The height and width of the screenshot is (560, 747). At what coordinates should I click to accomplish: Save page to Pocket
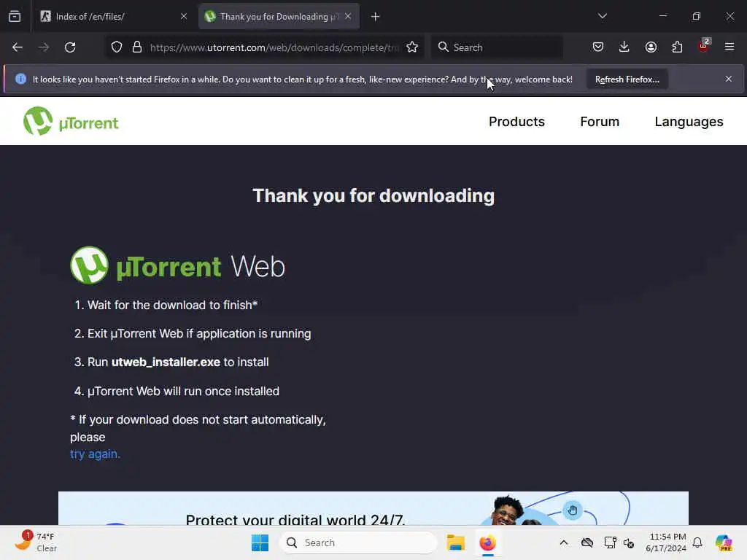598,47
